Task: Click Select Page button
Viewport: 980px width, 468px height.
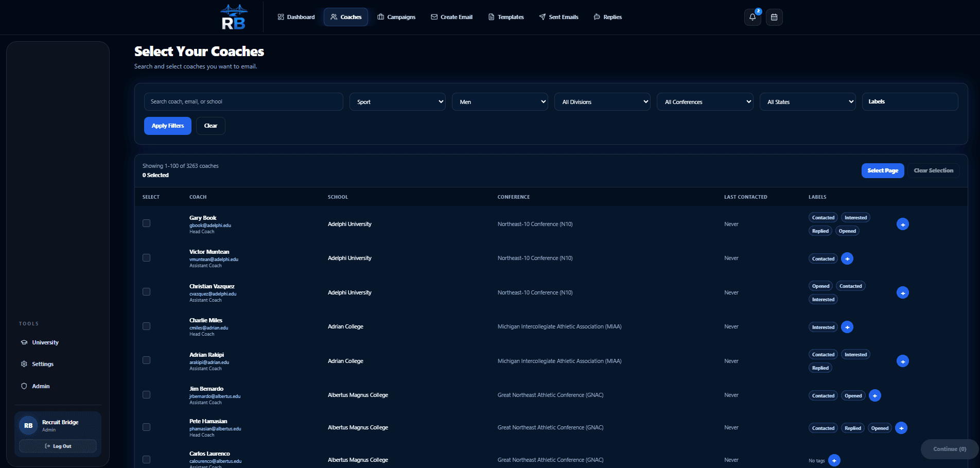Action: 883,170
